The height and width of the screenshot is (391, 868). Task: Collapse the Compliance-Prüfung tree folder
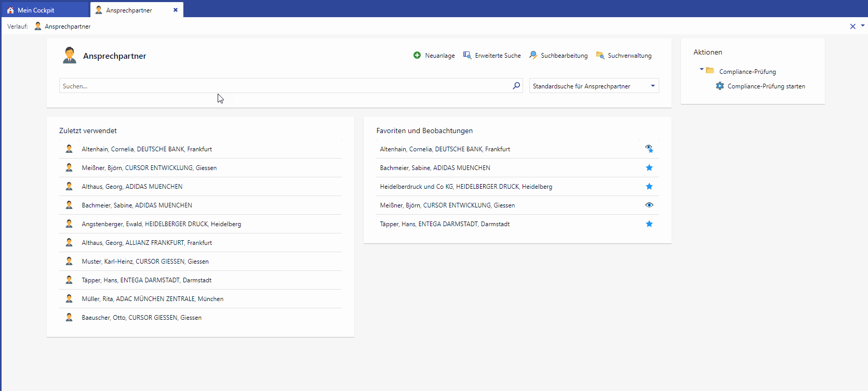[x=701, y=69]
